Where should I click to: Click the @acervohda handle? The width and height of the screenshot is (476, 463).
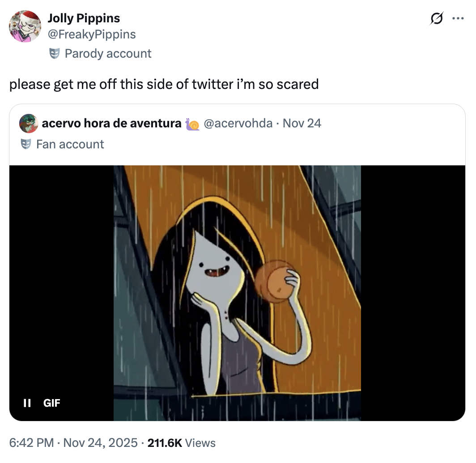point(238,123)
